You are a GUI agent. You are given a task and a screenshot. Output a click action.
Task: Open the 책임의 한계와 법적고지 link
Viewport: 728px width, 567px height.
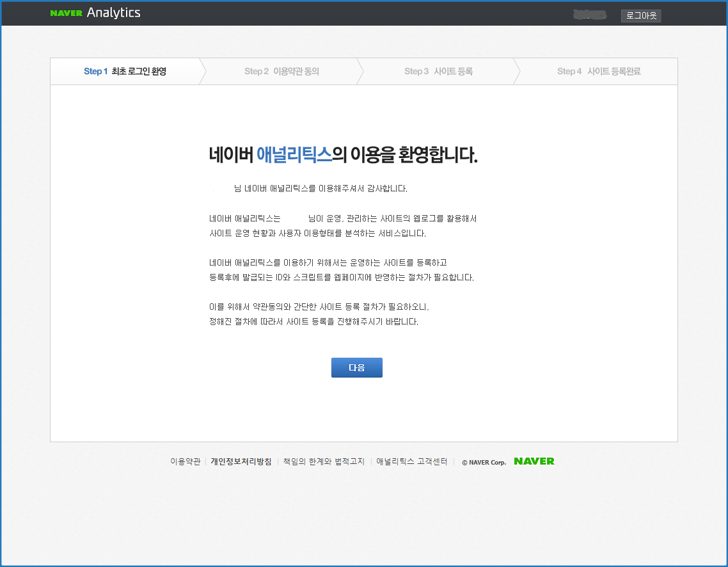tap(324, 461)
